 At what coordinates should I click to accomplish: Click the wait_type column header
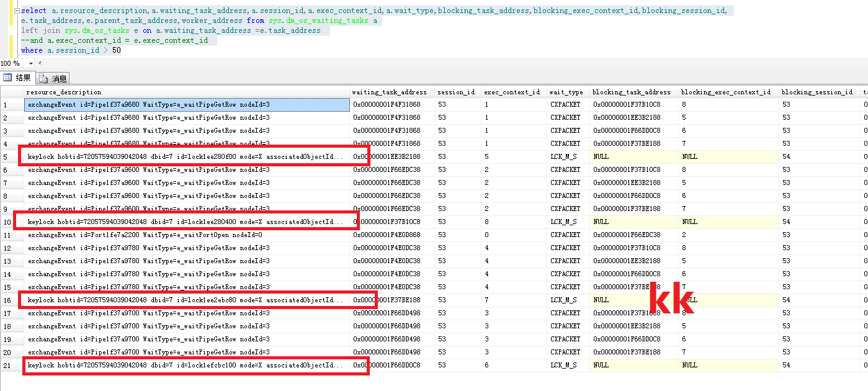click(x=566, y=92)
